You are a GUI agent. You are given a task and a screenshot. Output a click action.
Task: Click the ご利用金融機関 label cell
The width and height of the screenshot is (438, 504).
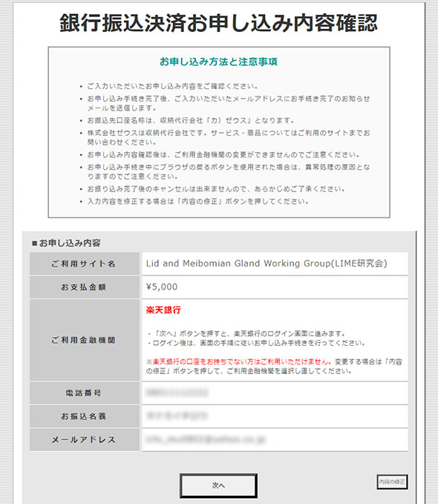point(85,340)
